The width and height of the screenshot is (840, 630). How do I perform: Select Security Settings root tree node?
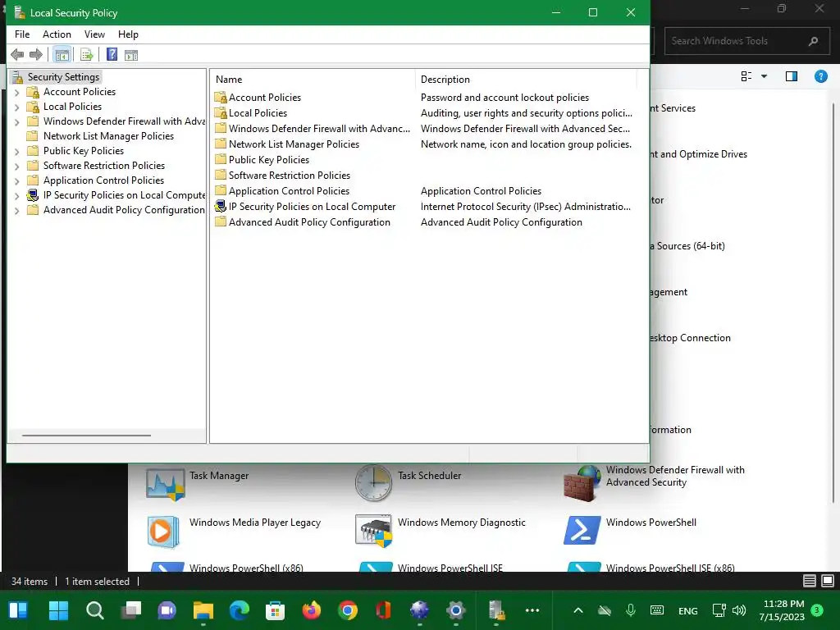coord(63,77)
